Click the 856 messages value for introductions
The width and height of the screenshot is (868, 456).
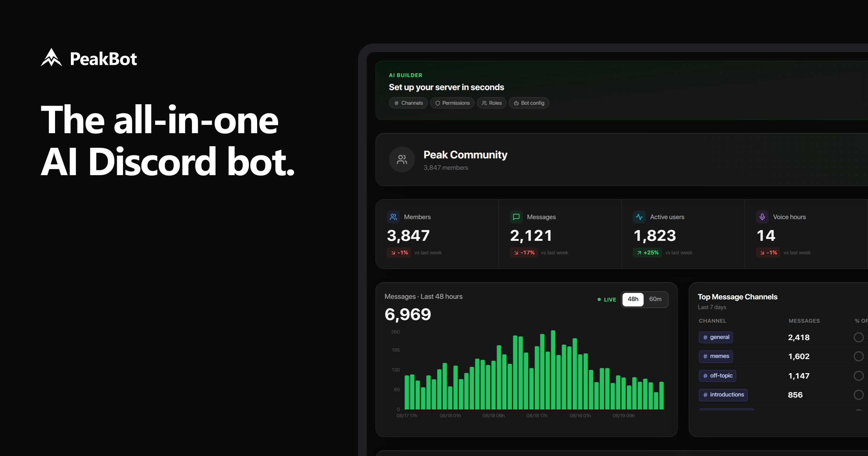pos(795,395)
